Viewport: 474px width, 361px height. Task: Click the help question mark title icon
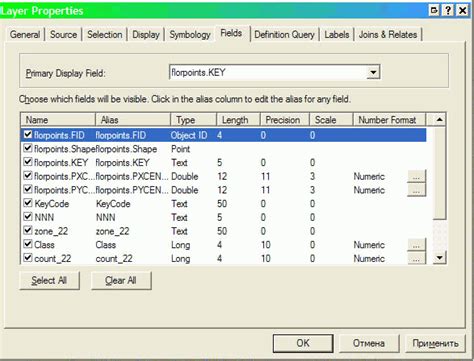(448, 11)
